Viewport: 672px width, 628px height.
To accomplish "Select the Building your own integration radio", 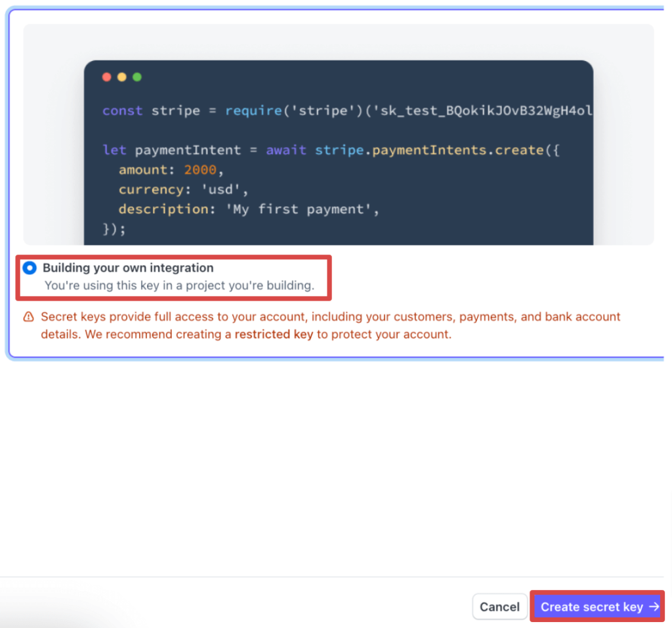I will (30, 268).
